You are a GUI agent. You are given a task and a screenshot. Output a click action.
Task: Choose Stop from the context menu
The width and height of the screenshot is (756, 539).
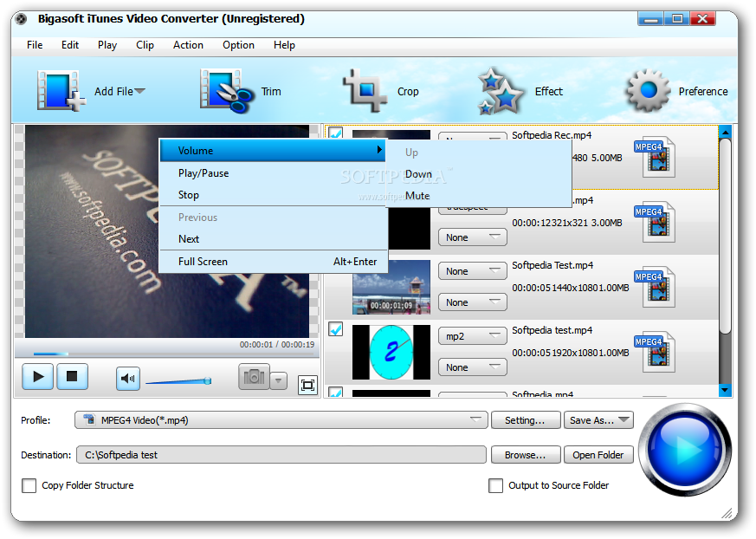coord(273,195)
